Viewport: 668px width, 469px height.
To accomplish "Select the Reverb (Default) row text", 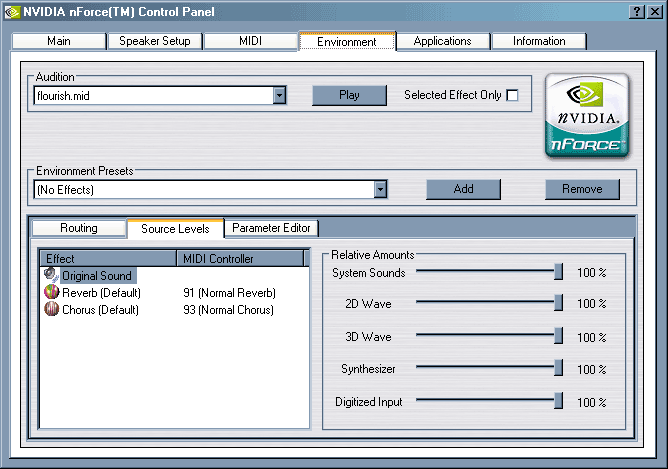I will (101, 293).
